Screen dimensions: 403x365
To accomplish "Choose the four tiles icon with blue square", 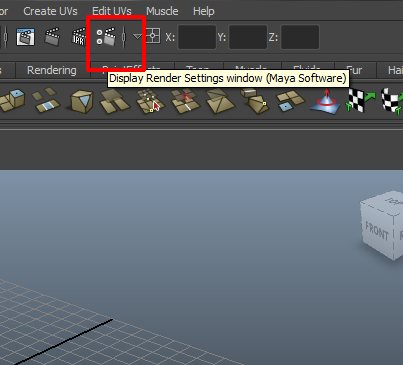I will (x=290, y=101).
